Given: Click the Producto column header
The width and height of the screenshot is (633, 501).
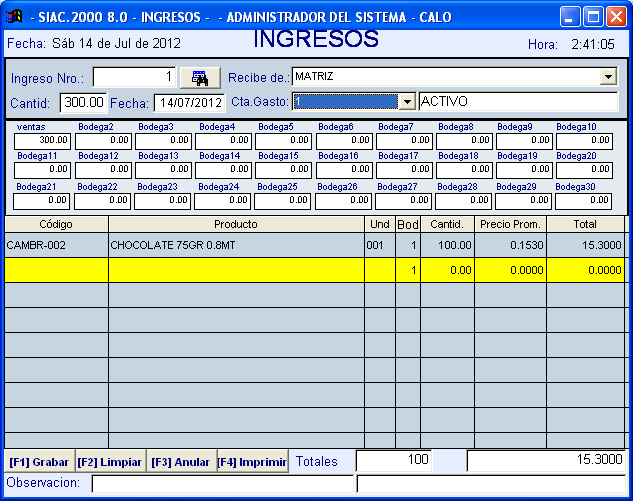Looking at the screenshot, I should [x=236, y=224].
